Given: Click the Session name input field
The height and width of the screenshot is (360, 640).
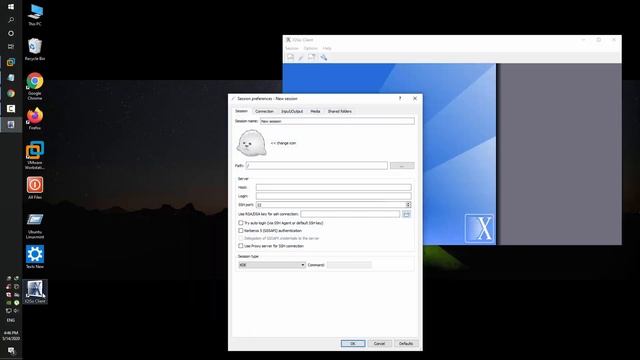Looking at the screenshot, I should (337, 121).
